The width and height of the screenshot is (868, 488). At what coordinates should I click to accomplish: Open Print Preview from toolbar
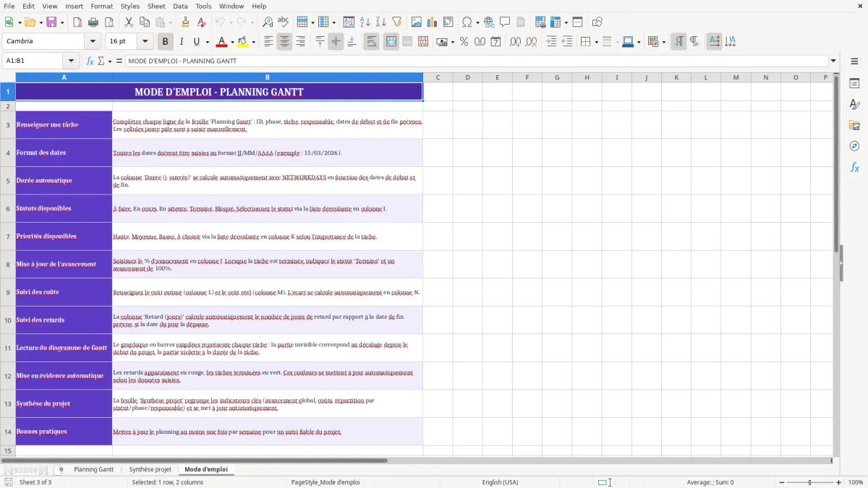pos(109,22)
